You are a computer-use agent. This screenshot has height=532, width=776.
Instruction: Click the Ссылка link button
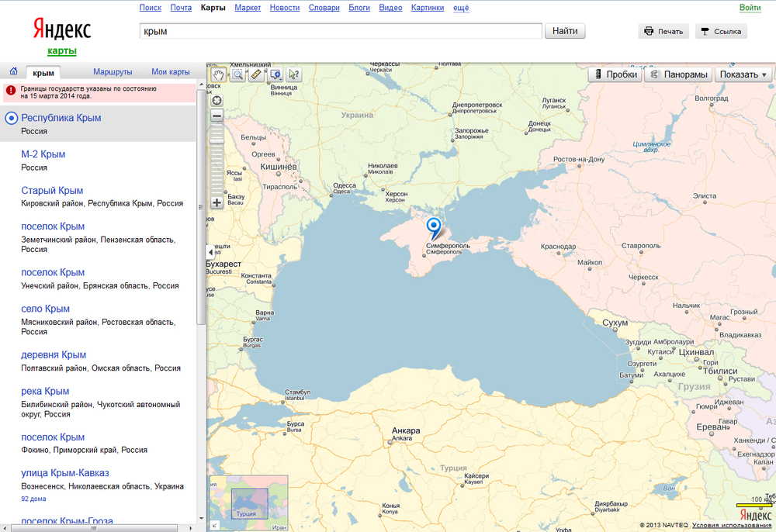coord(721,31)
